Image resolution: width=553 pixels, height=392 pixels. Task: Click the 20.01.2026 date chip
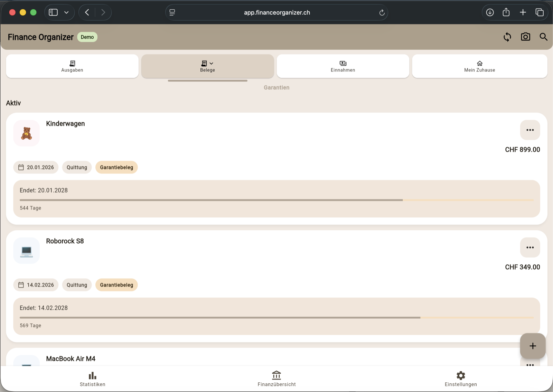(x=36, y=167)
